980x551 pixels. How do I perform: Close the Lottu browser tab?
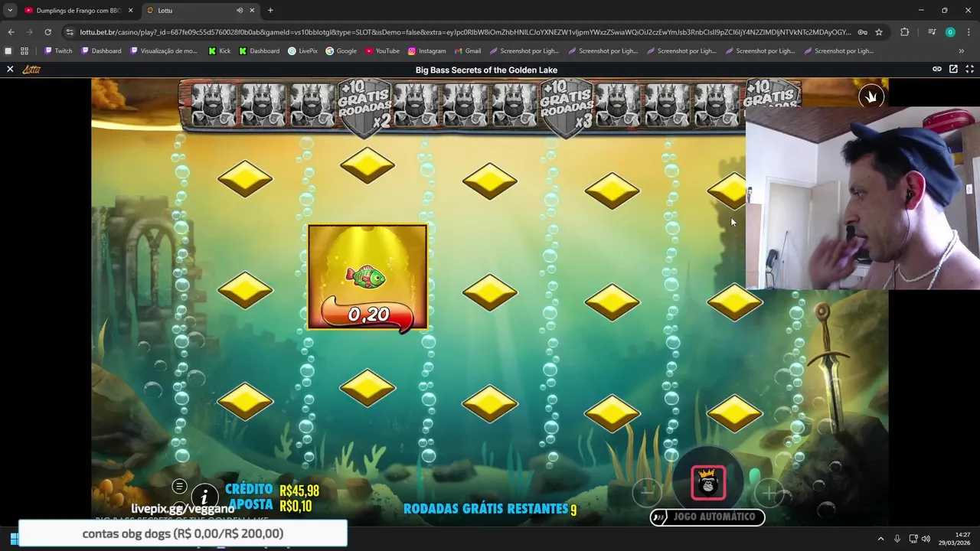(x=252, y=10)
